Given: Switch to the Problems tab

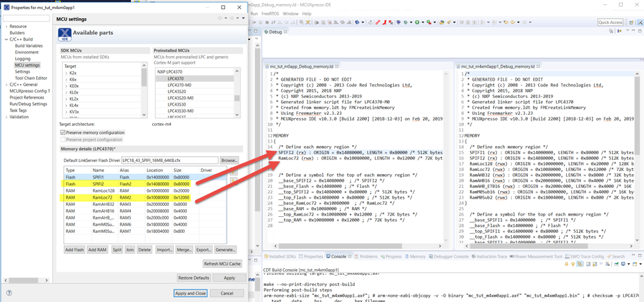Looking at the screenshot, I should (x=365, y=256).
